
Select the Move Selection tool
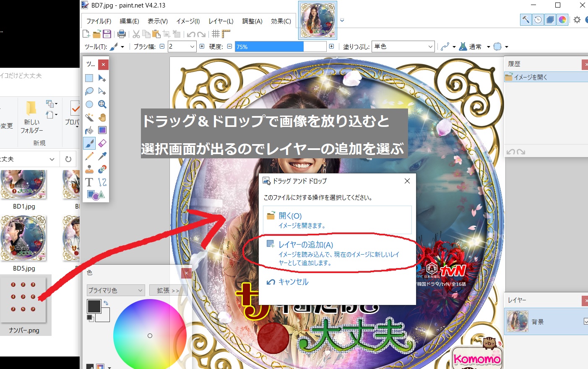(x=102, y=91)
